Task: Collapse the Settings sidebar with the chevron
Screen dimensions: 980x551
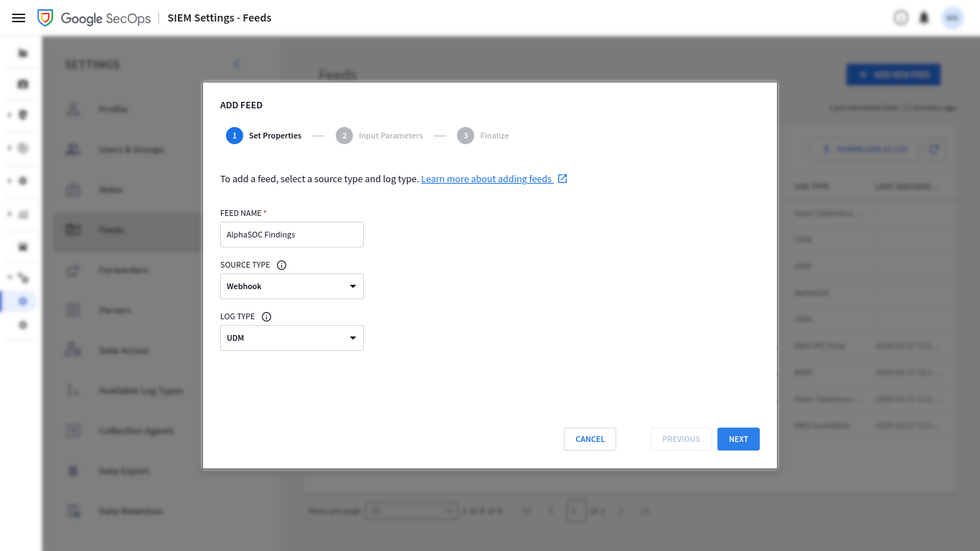Action: (237, 64)
